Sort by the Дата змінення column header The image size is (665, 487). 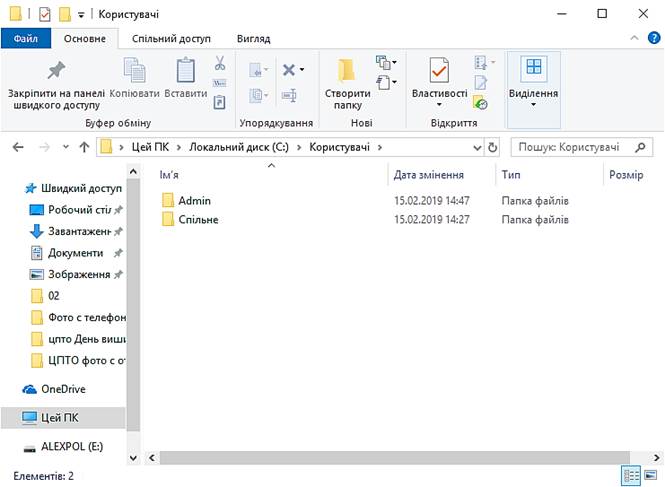441,175
